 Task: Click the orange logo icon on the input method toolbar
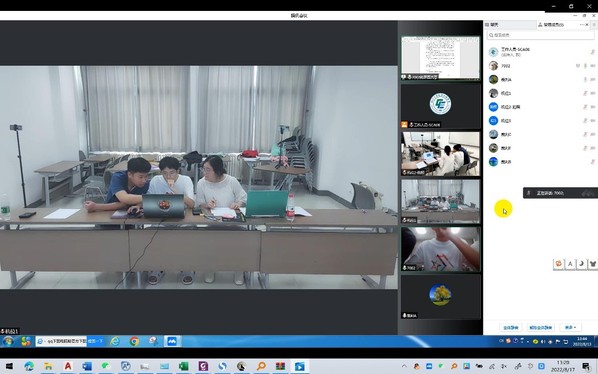tap(559, 264)
